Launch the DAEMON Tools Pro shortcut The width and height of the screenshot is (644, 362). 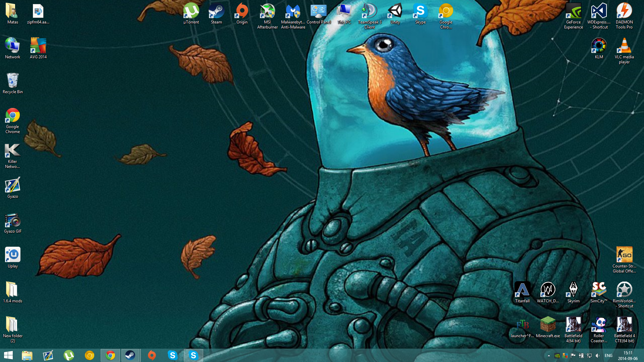[x=625, y=16]
